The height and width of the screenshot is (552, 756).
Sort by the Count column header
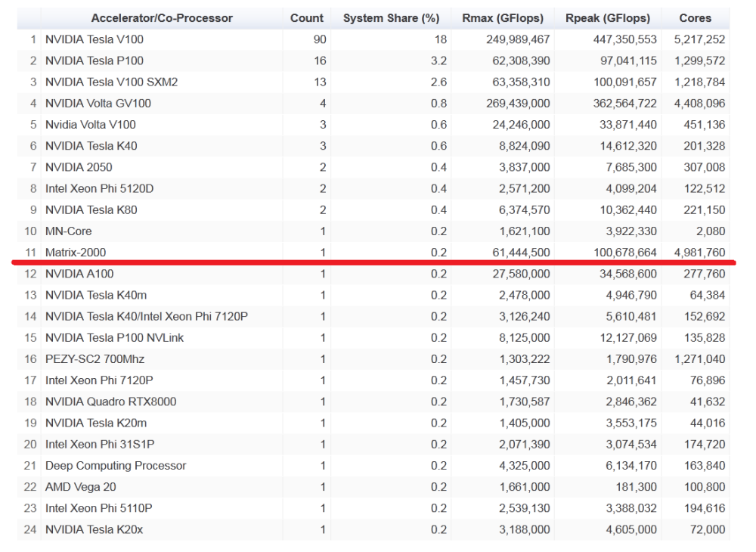coord(306,18)
